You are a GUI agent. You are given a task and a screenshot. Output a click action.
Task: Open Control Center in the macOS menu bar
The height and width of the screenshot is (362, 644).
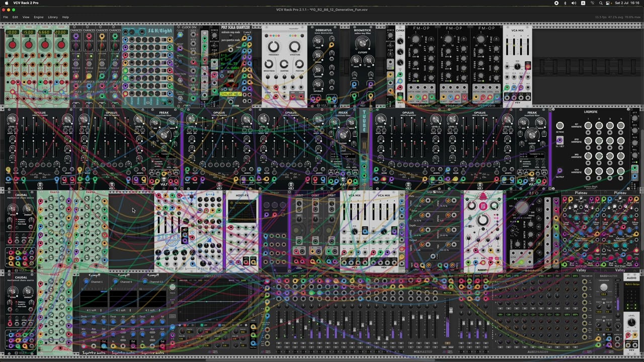tap(609, 3)
